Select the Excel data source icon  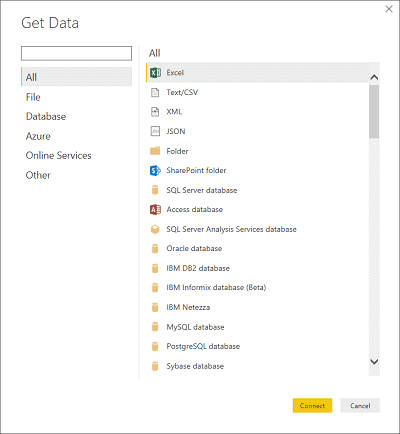[x=155, y=73]
